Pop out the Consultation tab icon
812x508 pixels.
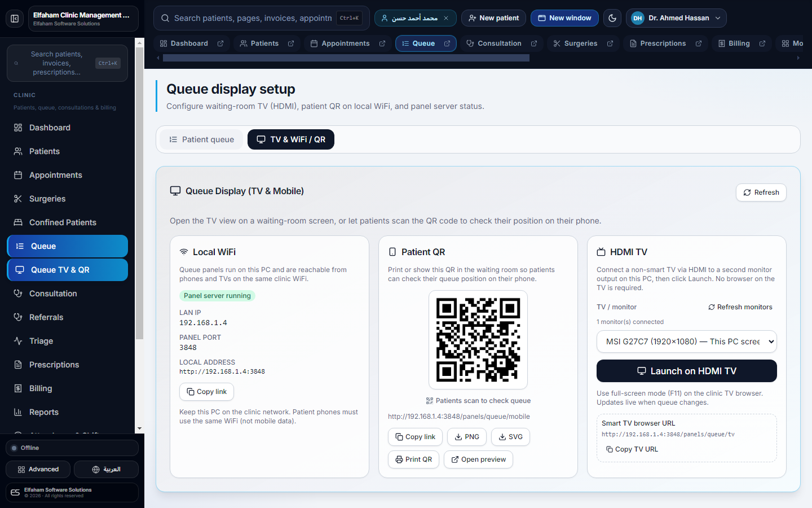pyautogui.click(x=534, y=43)
